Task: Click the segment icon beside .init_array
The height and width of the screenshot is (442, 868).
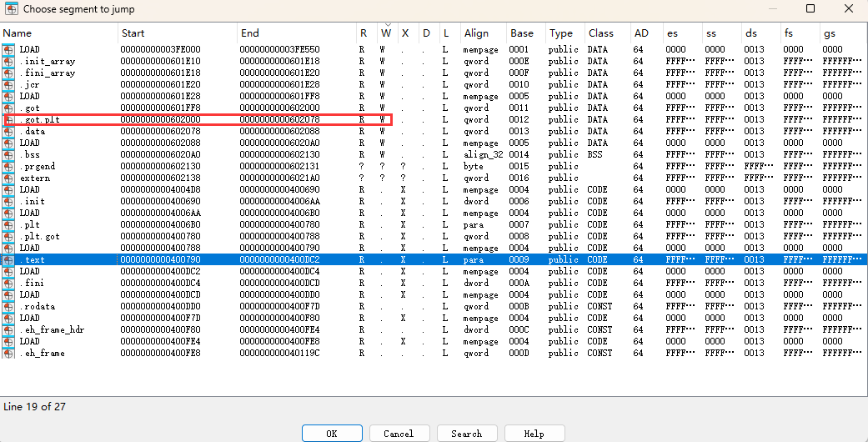Action: (x=8, y=61)
